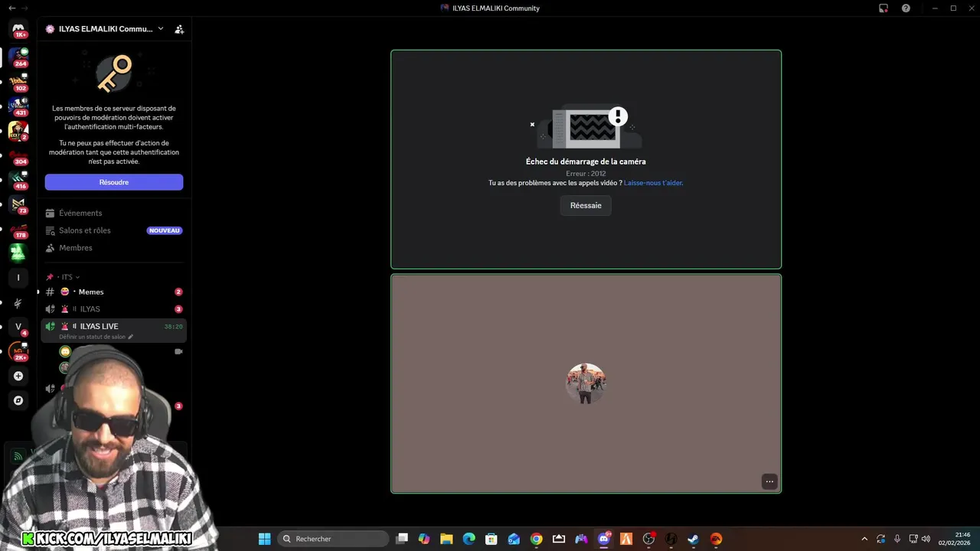Open Task View on the taskbar

402,539
